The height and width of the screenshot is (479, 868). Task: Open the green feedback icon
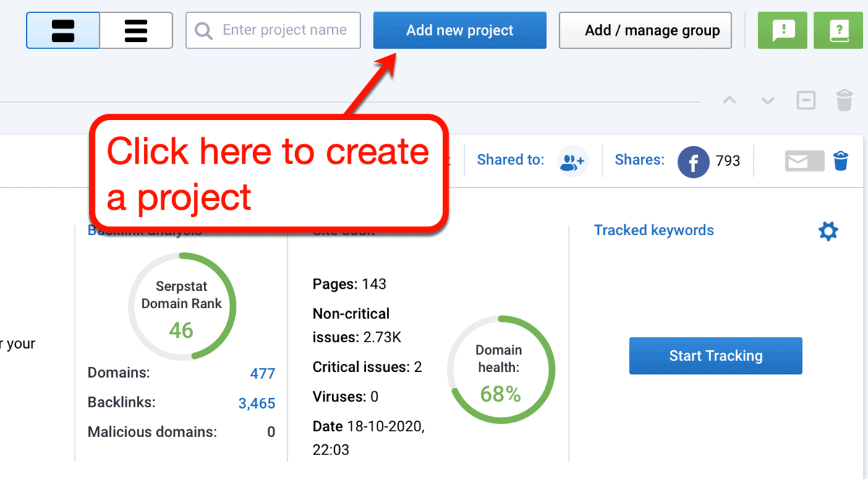pyautogui.click(x=782, y=30)
